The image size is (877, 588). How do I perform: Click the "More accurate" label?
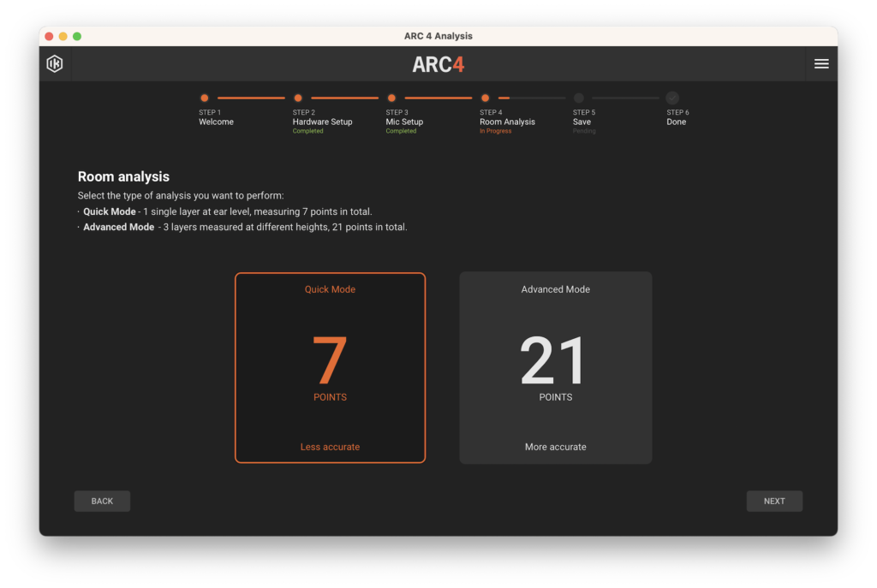pos(555,447)
